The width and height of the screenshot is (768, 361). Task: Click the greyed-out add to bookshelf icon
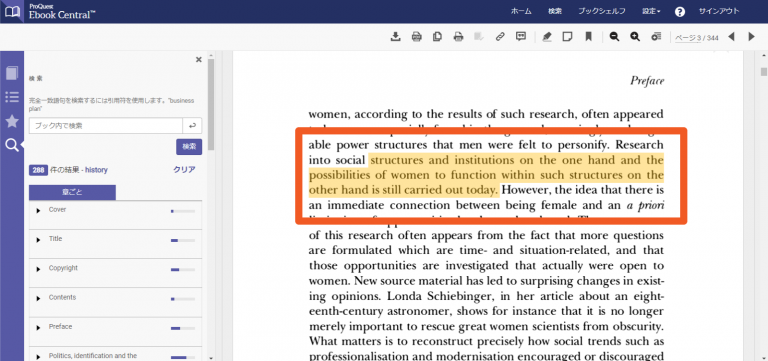[x=479, y=37]
